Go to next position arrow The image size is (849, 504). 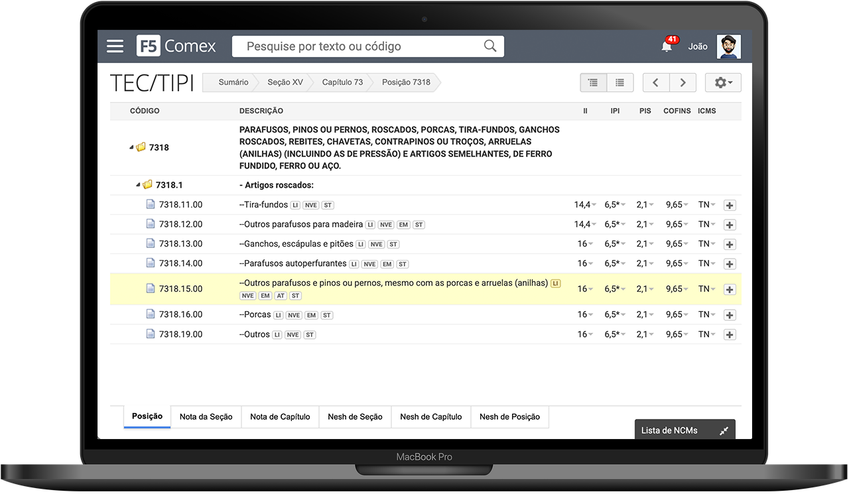(682, 83)
